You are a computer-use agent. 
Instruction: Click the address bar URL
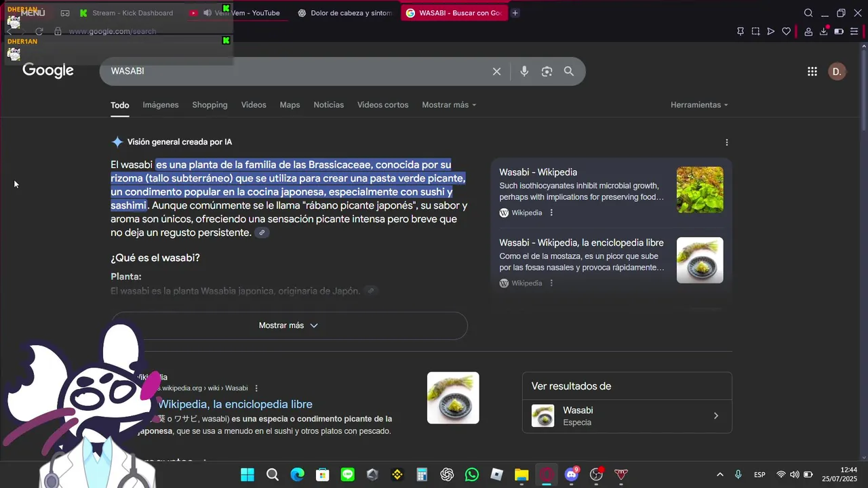click(113, 31)
